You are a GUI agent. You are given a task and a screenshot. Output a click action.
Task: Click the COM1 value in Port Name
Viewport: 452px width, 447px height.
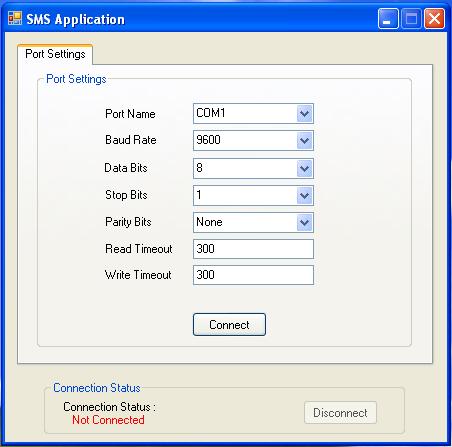coord(211,113)
